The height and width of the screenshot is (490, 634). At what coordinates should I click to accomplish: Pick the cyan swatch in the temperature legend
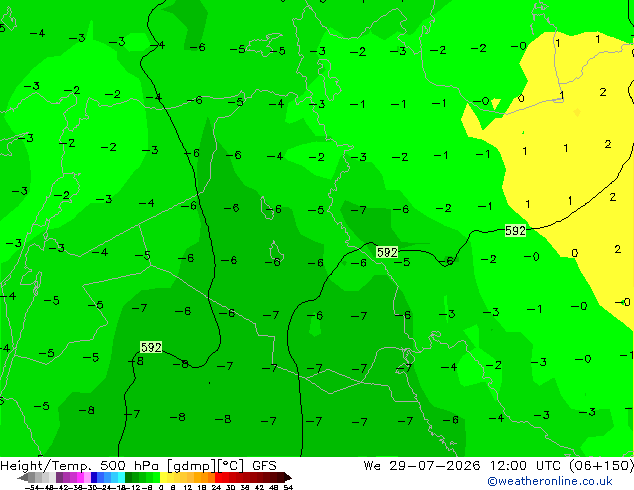(x=121, y=477)
